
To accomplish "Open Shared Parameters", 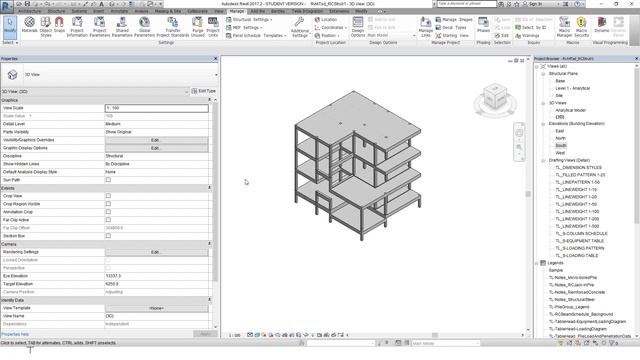I will [122, 27].
